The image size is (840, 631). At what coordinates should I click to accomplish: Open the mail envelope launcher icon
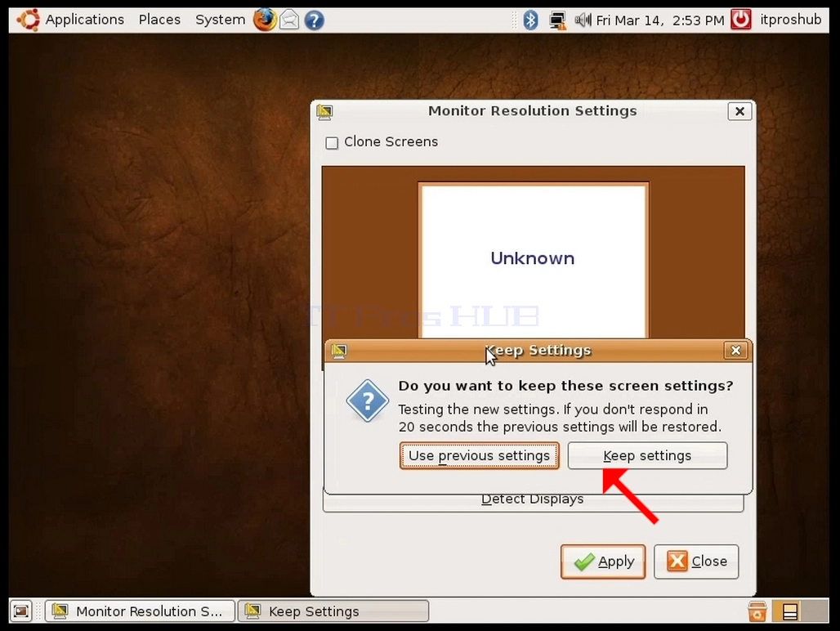coord(289,20)
